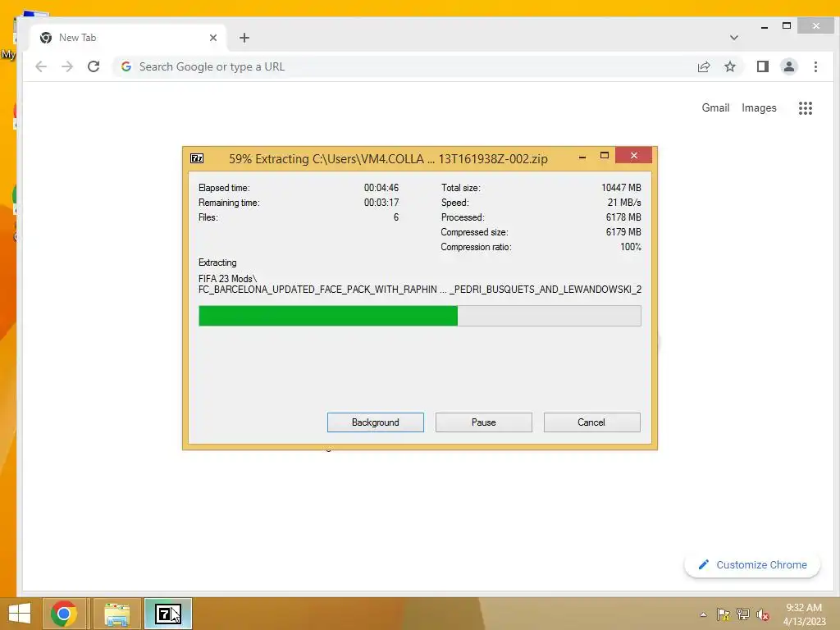
Task: Open Chrome three-dot menu
Action: click(815, 66)
